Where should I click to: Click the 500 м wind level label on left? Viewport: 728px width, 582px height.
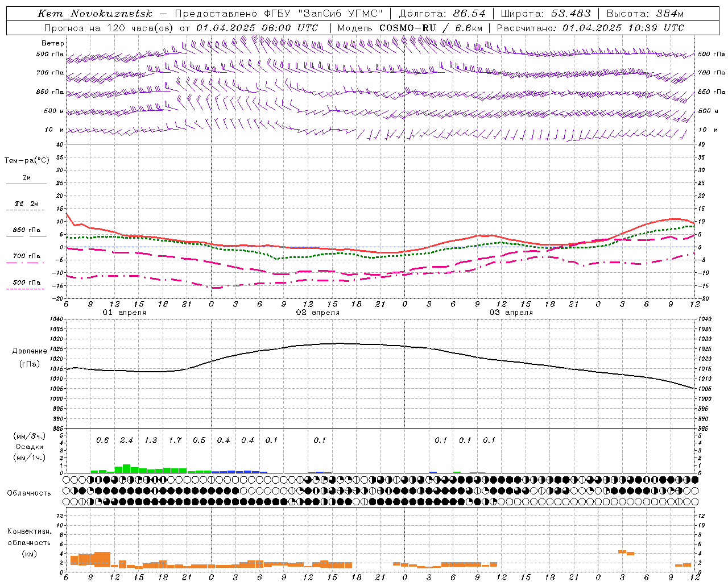(x=54, y=111)
